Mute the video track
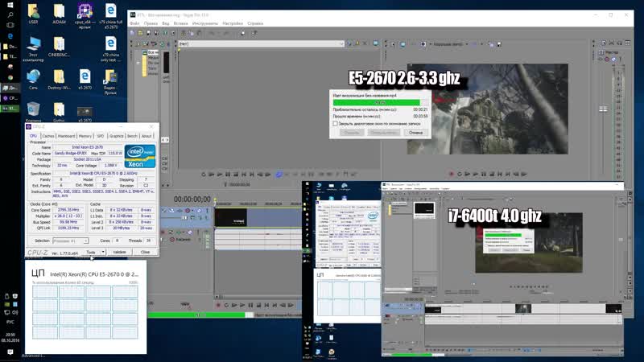The height and width of the screenshot is (362, 644). coord(199,211)
